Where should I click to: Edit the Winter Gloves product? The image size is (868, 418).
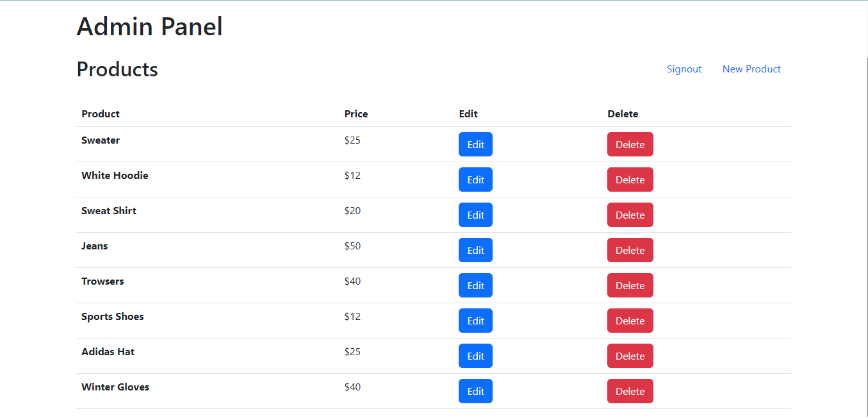(475, 391)
